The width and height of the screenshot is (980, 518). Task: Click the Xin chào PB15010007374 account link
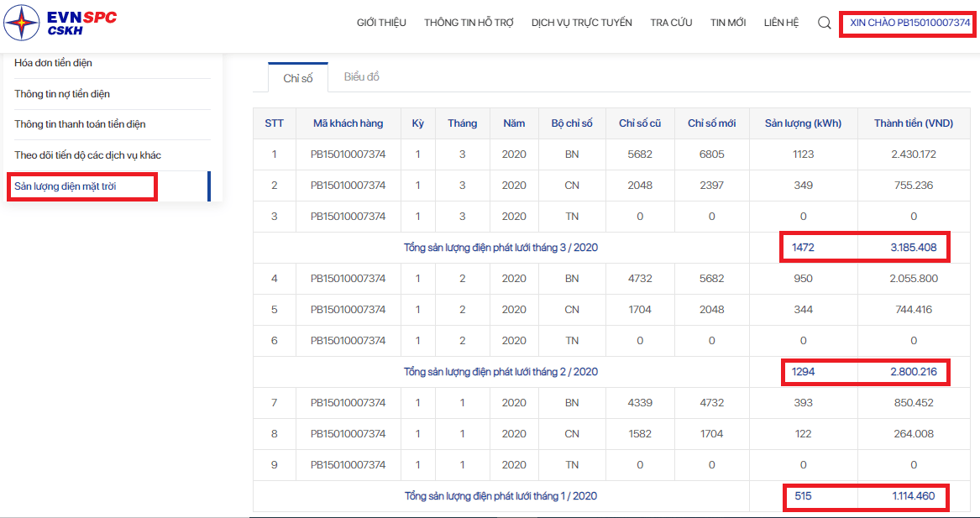point(910,23)
